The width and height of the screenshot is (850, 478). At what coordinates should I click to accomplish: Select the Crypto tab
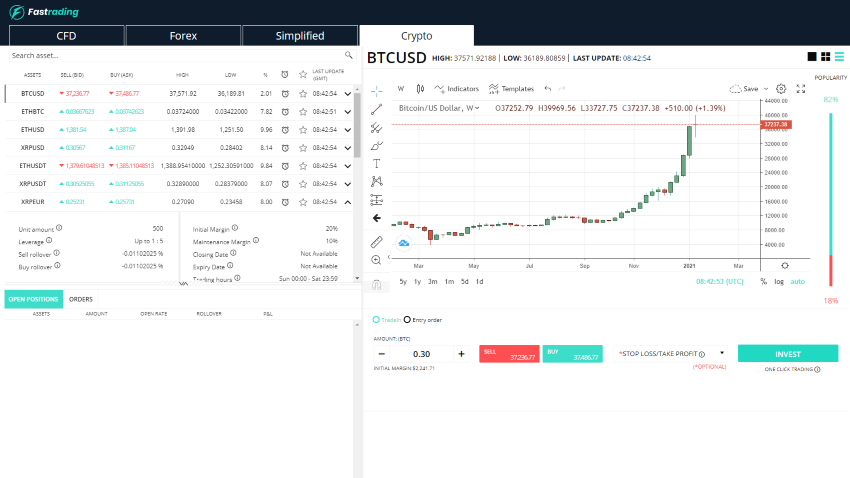[416, 36]
